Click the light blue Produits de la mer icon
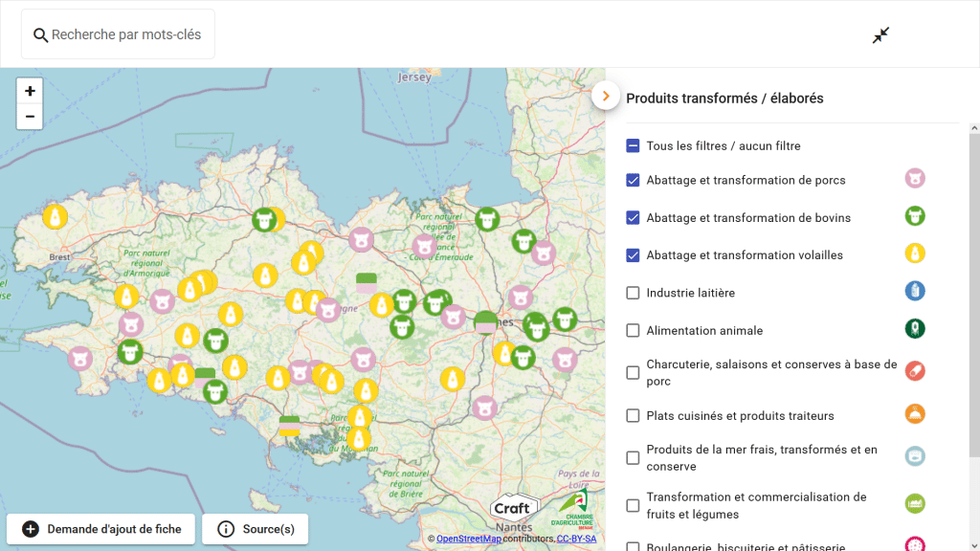Image resolution: width=980 pixels, height=551 pixels. 915,456
